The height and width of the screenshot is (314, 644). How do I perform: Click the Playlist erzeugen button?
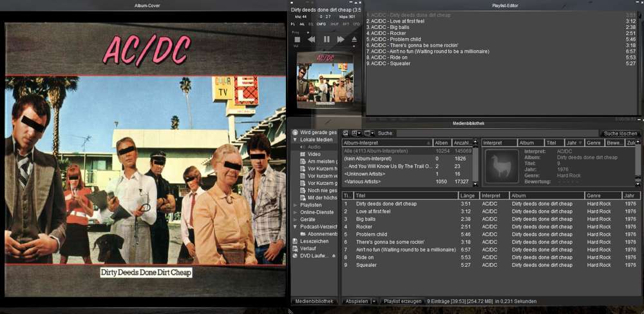402,301
